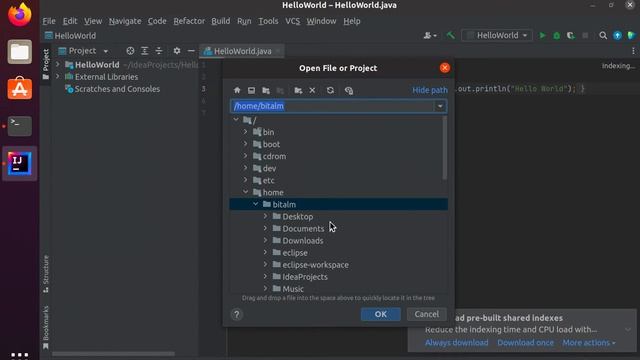Hide Project panel with minus icon
The width and height of the screenshot is (640, 360).
click(191, 51)
